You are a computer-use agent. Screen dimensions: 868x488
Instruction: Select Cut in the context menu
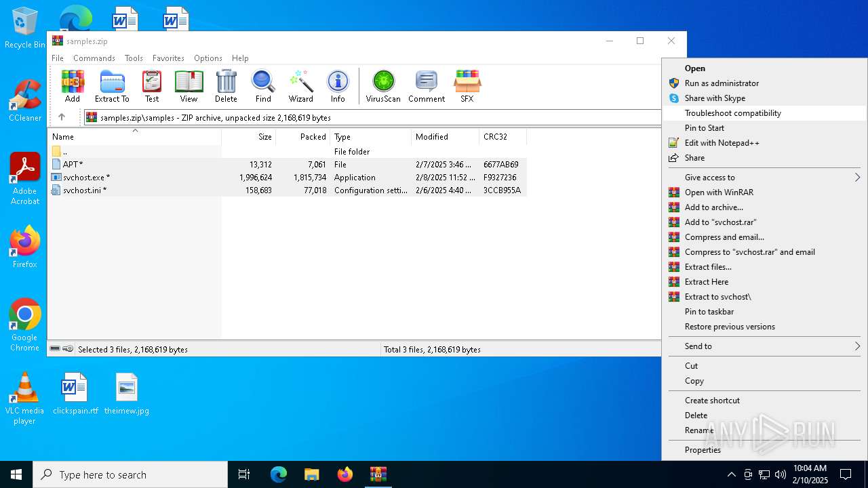point(764,366)
